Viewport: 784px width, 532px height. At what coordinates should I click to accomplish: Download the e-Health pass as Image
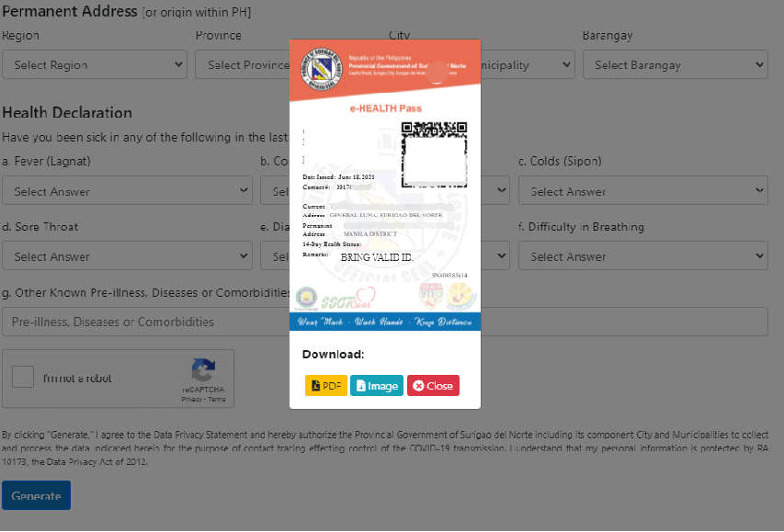(x=376, y=386)
